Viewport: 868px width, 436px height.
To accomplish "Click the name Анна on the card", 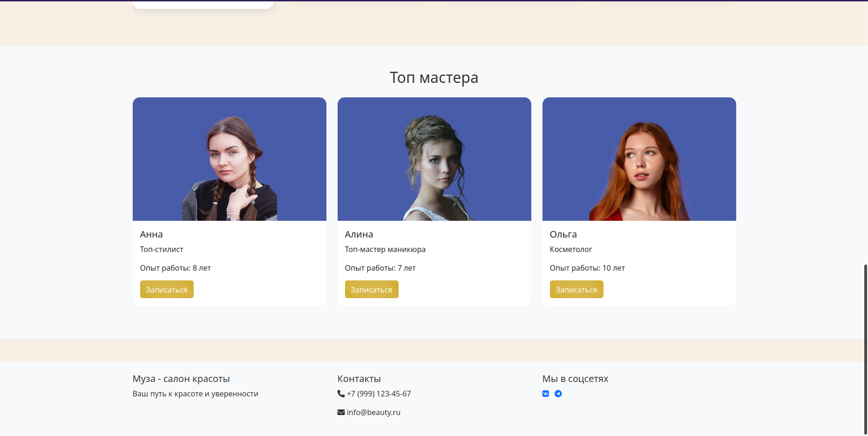I will click(x=151, y=234).
